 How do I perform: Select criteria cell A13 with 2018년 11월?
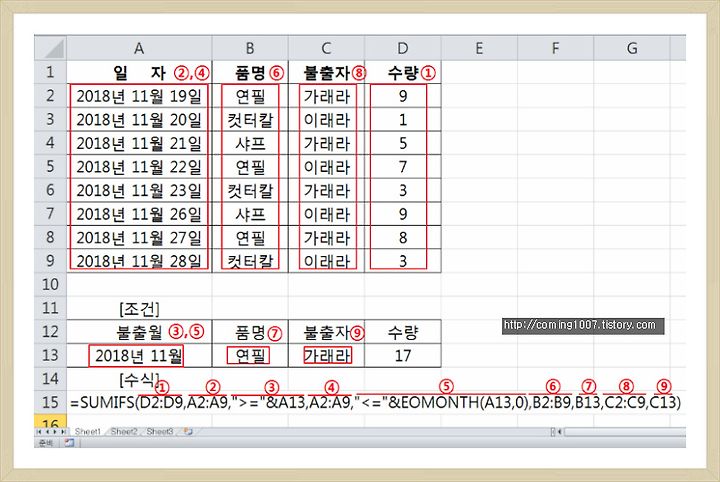coord(139,355)
